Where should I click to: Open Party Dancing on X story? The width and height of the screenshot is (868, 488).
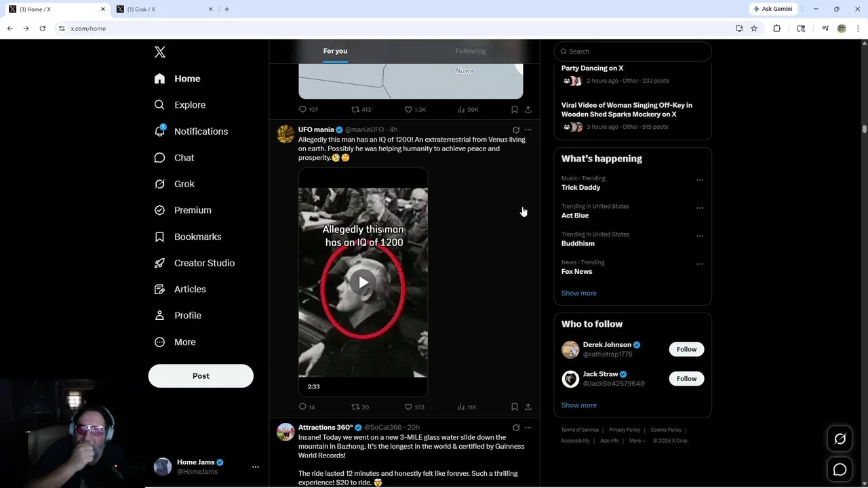tap(592, 68)
